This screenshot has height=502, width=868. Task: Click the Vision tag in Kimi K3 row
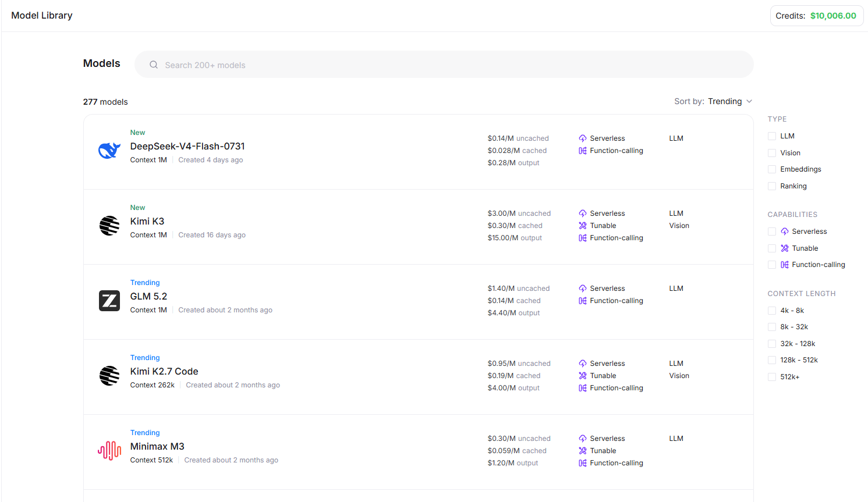point(679,226)
